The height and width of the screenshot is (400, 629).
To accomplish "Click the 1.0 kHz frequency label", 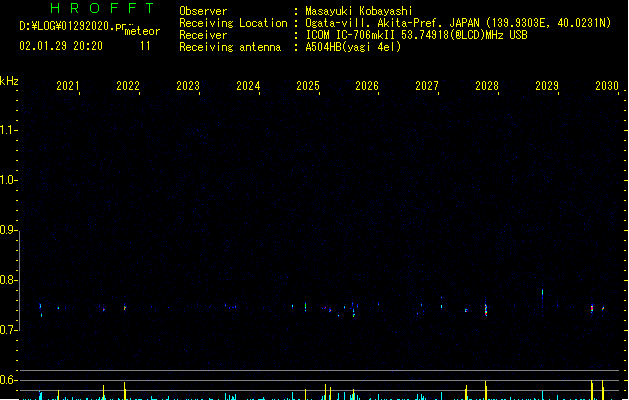I will [x=7, y=180].
